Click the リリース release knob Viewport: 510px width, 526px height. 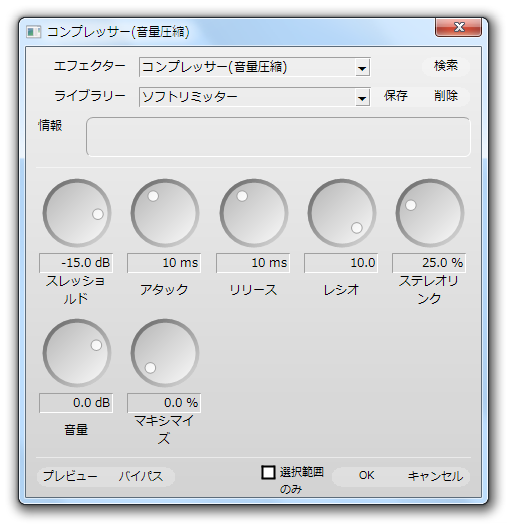click(x=254, y=213)
